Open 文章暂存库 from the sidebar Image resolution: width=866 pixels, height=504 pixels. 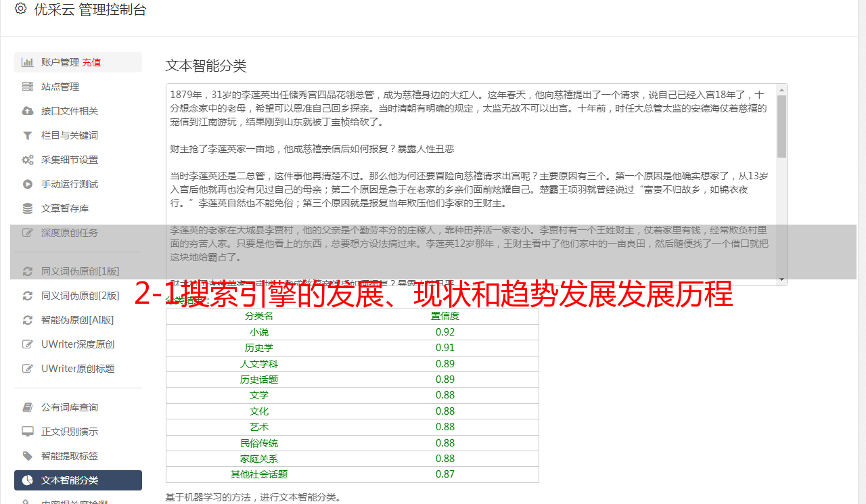[78, 208]
